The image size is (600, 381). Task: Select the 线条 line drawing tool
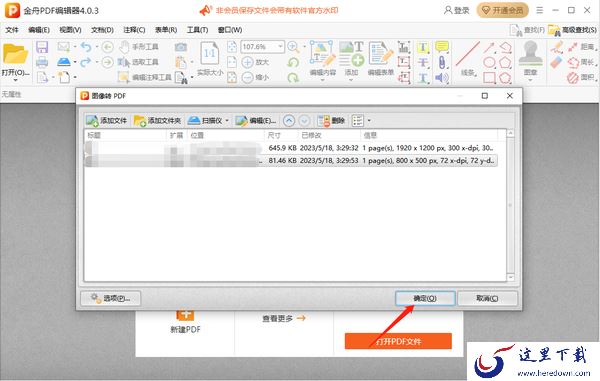[468, 59]
